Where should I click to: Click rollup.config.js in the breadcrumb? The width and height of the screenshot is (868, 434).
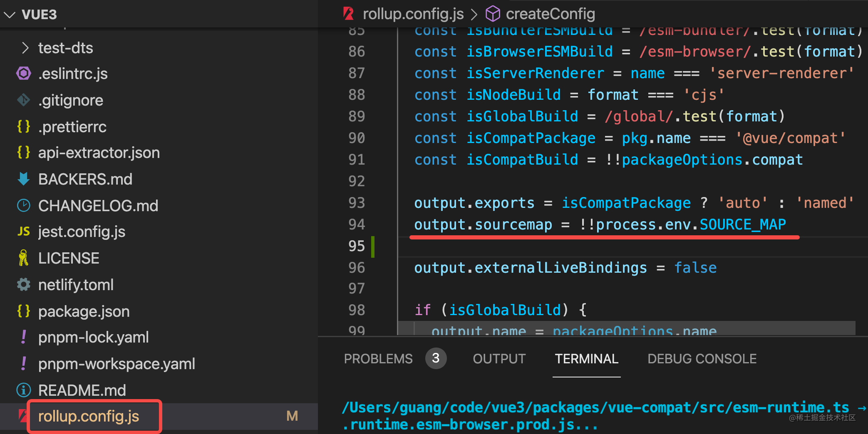(413, 14)
